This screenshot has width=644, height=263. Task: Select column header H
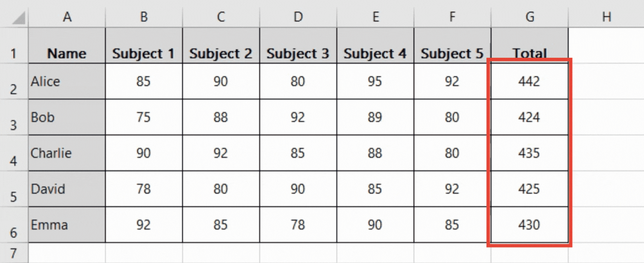(606, 16)
